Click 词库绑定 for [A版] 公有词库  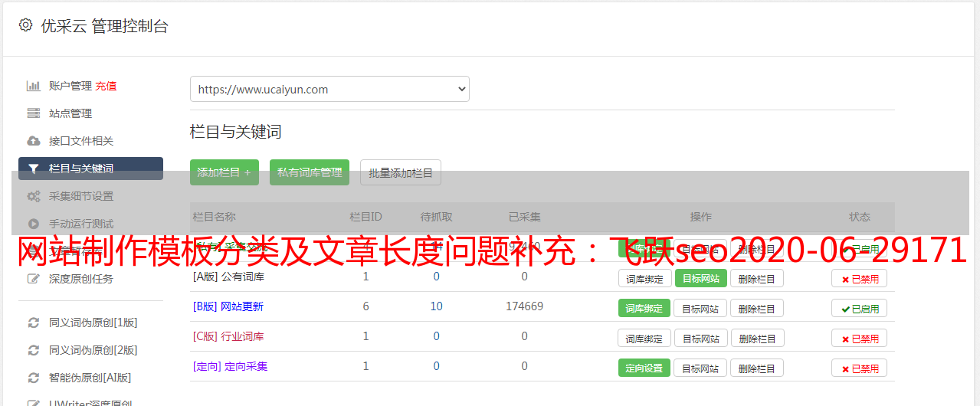[x=644, y=278]
